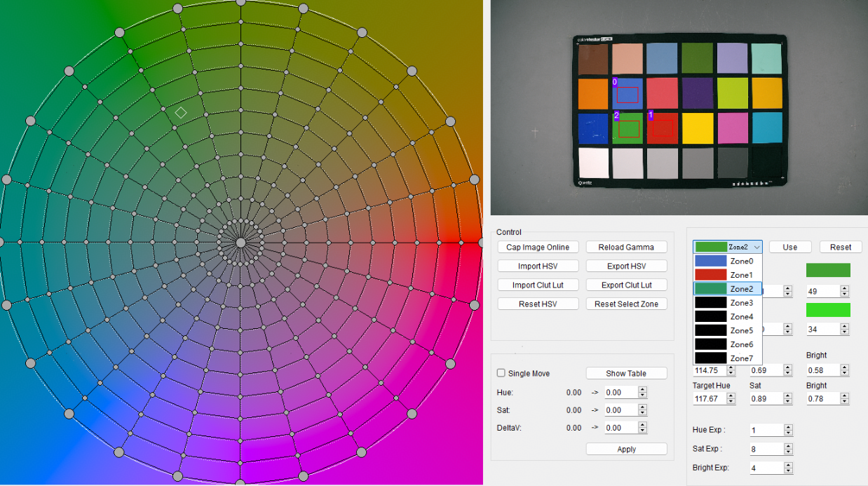Viewport: 868px width, 486px height.
Task: Enable the Single Move checkbox
Action: coord(501,373)
